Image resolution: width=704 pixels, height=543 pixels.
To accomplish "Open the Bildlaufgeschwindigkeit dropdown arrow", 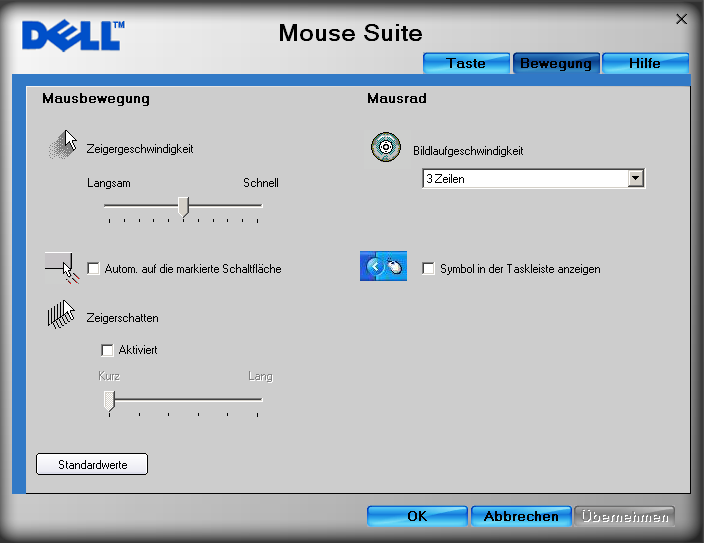I will pyautogui.click(x=635, y=178).
